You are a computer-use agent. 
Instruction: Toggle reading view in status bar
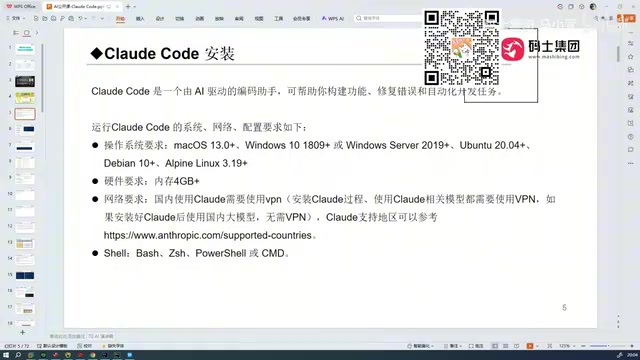click(x=516, y=346)
